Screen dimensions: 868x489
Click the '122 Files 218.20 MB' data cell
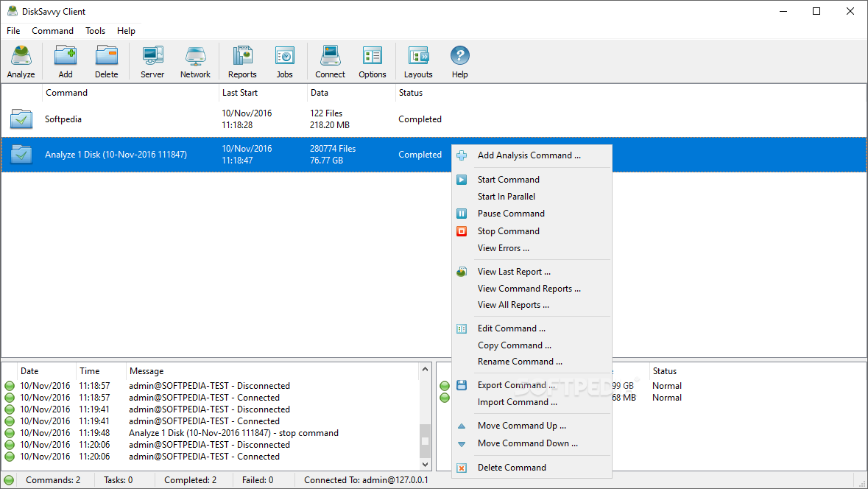[x=330, y=119]
